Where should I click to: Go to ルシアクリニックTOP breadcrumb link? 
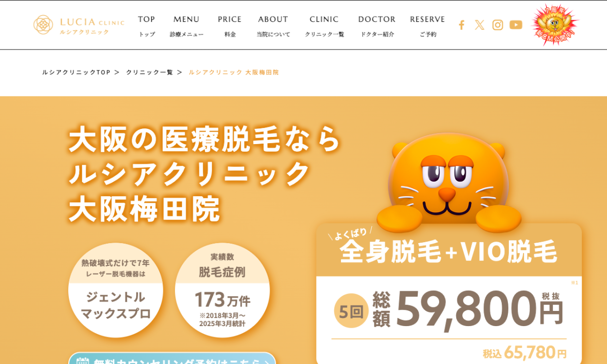[x=76, y=72]
